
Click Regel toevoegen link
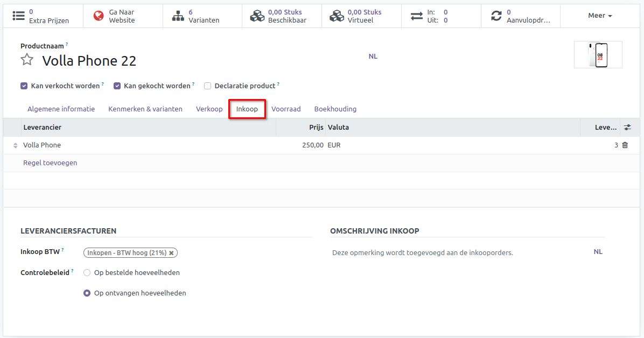[50, 163]
